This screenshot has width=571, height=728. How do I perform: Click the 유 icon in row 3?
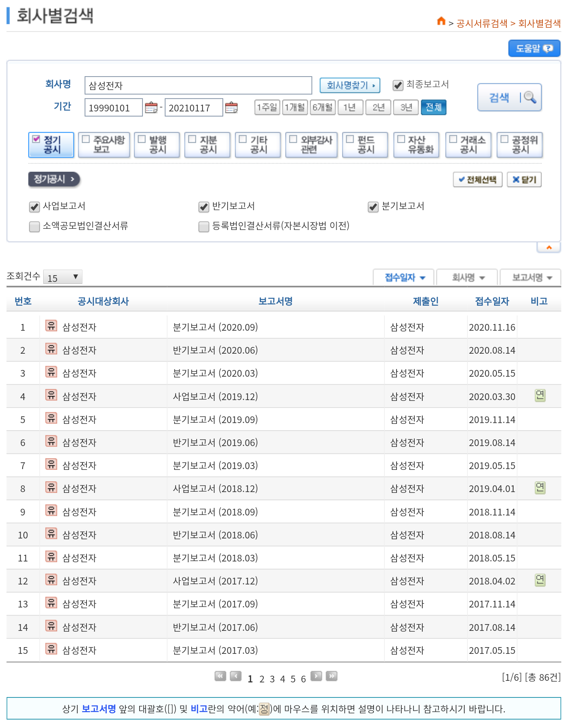click(x=51, y=372)
